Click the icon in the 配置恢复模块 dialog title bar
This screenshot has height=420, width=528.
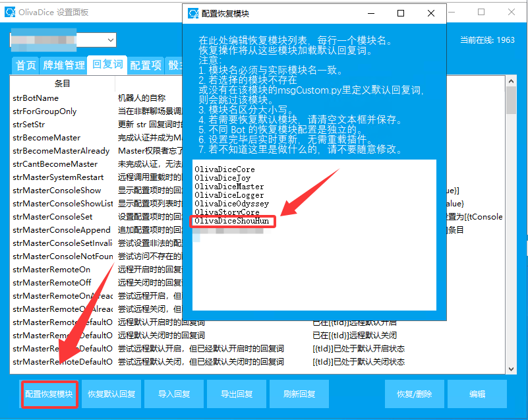pos(193,13)
